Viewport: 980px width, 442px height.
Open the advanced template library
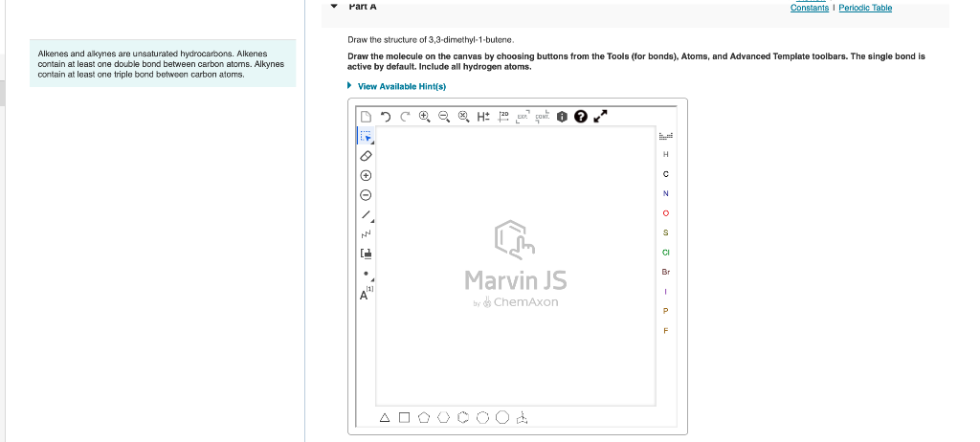(522, 417)
